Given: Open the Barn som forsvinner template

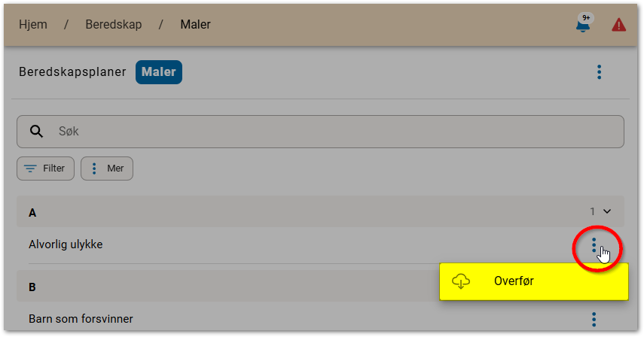Looking at the screenshot, I should pos(81,319).
